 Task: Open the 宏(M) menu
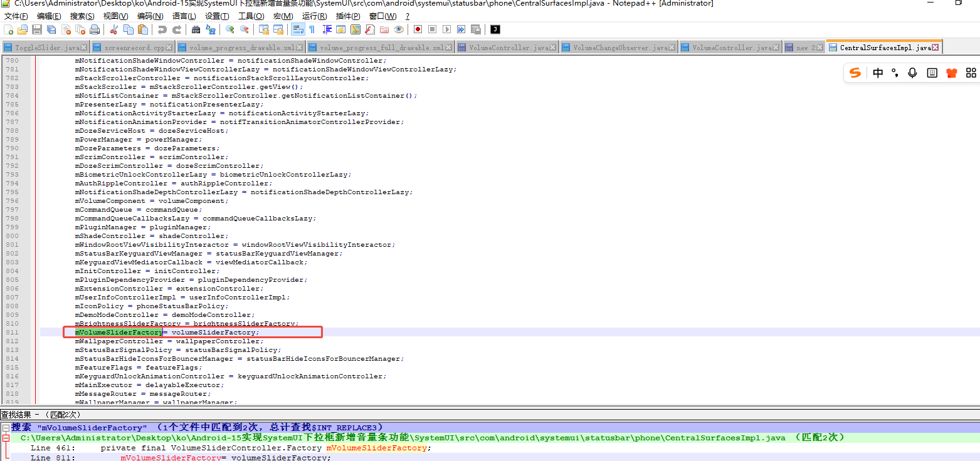click(x=283, y=16)
